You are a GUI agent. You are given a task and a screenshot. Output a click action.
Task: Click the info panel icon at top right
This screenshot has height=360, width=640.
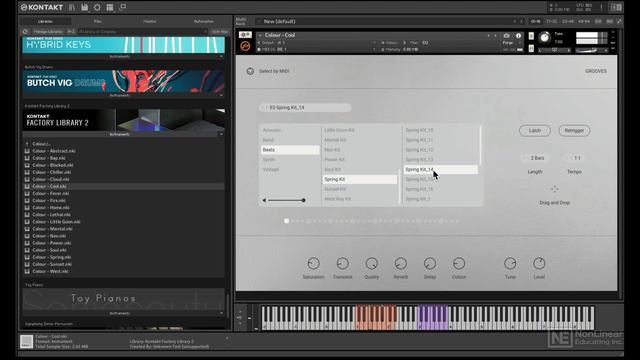pyautogui.click(x=616, y=7)
